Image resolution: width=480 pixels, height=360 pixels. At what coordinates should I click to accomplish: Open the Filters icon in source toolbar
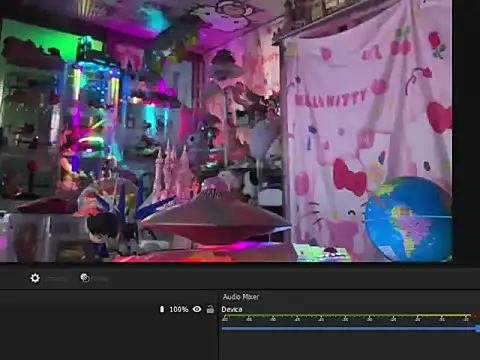coord(85,278)
